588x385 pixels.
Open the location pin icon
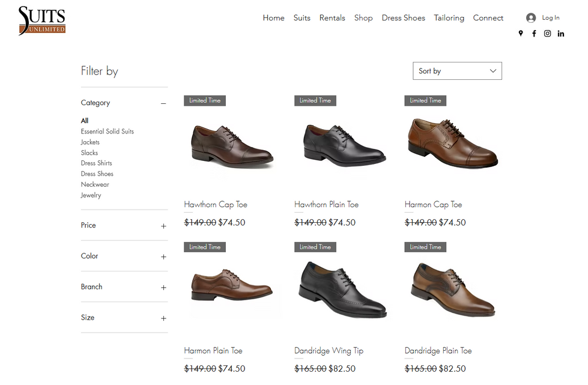point(521,34)
